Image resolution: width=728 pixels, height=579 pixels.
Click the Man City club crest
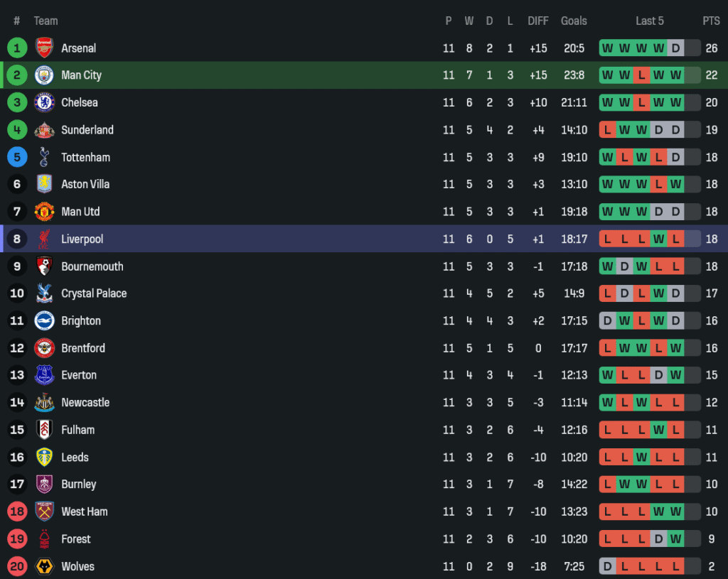(44, 75)
